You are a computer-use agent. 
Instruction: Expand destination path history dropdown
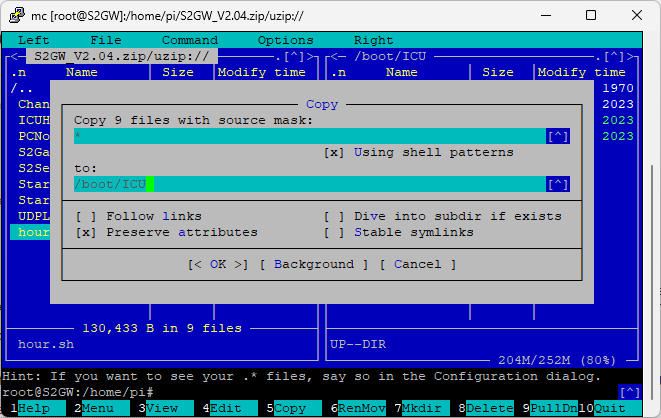coord(557,184)
